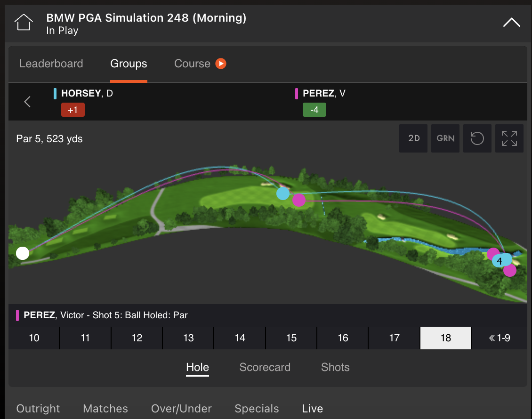Expand the course map to fullscreen
This screenshot has height=419, width=532.
click(509, 138)
